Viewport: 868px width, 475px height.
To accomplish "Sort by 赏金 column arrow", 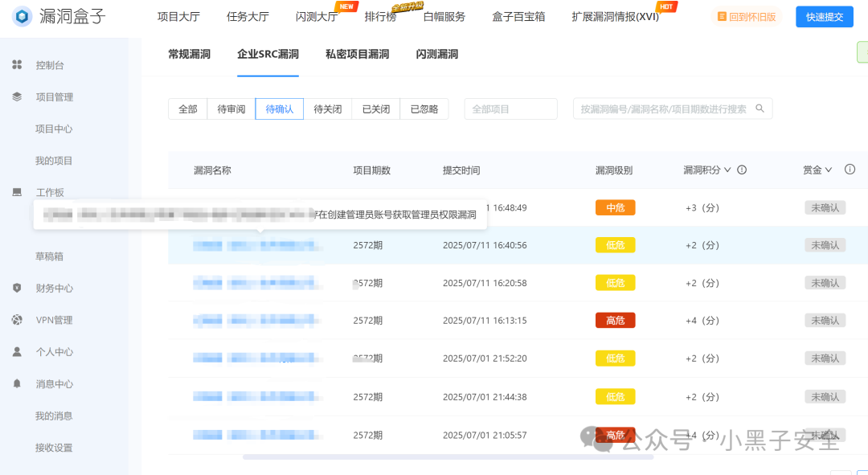I will pos(828,170).
